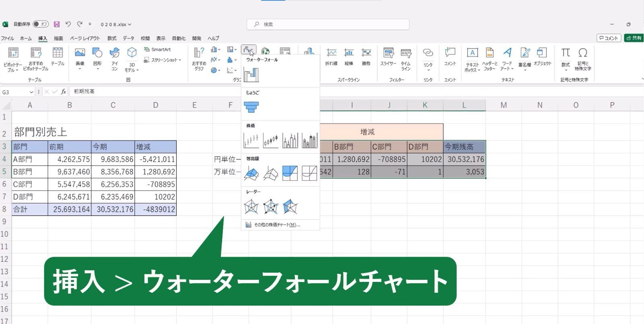Image resolution: width=644 pixels, height=324 pixels.
Task: Switch to the 数式 ribbon tab
Action: 112,38
